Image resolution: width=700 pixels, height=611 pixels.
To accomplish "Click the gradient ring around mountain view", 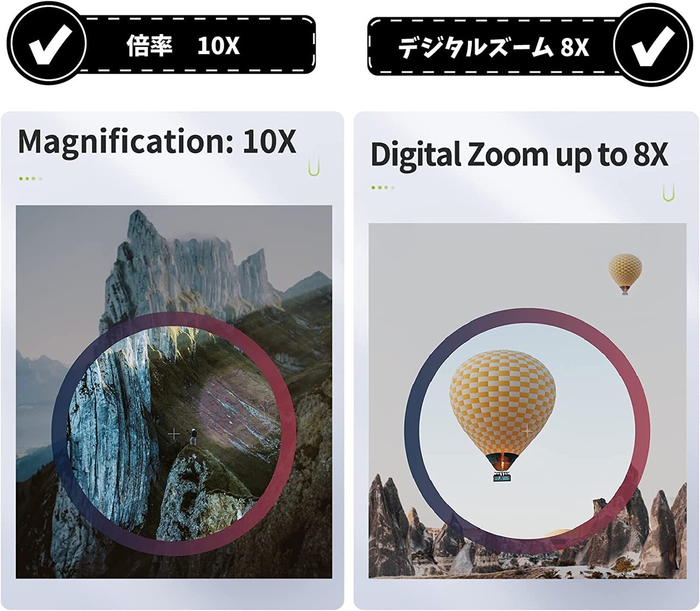I will (x=174, y=434).
